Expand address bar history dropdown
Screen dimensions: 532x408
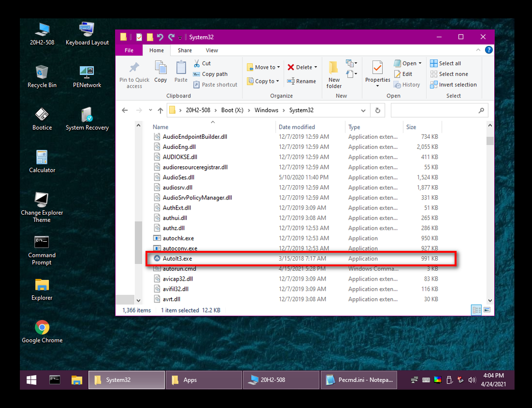click(x=363, y=111)
